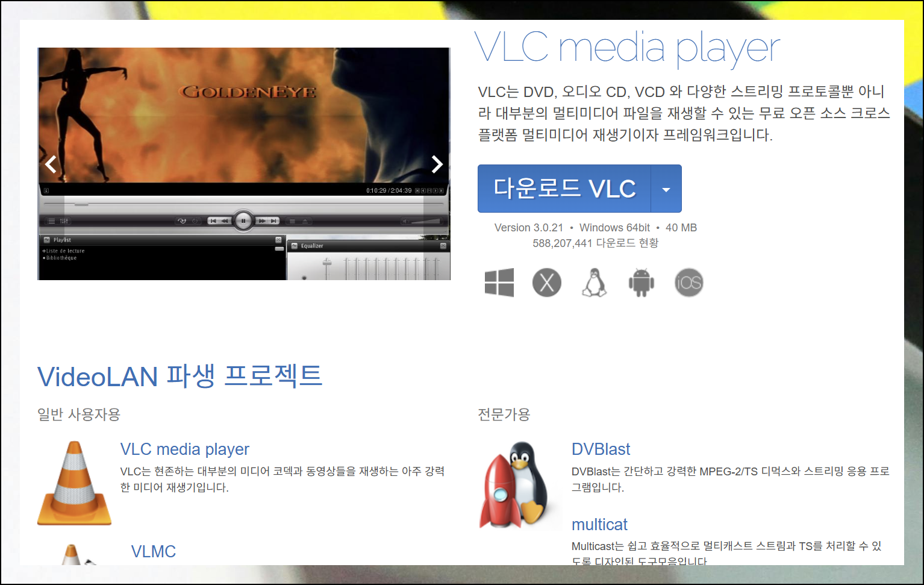Viewport: 924px width, 585px height.
Task: Click the blue 다운로드 VLC button
Action: [x=564, y=189]
